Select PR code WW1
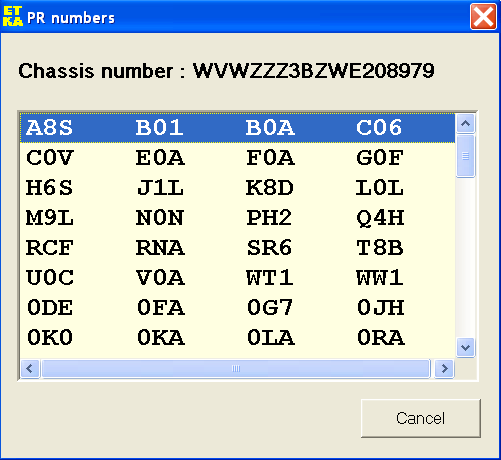The height and width of the screenshot is (460, 501). pos(380,278)
